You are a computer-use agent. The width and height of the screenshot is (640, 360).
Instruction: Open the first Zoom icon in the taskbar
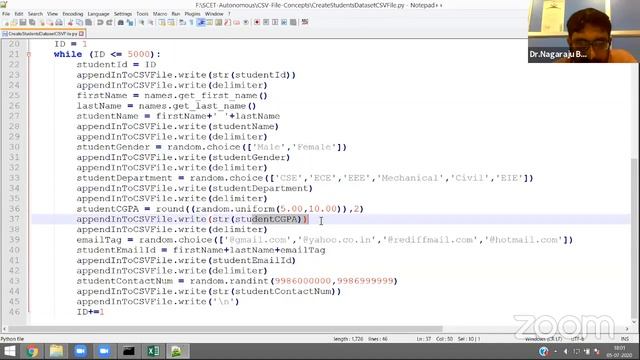pos(80,351)
